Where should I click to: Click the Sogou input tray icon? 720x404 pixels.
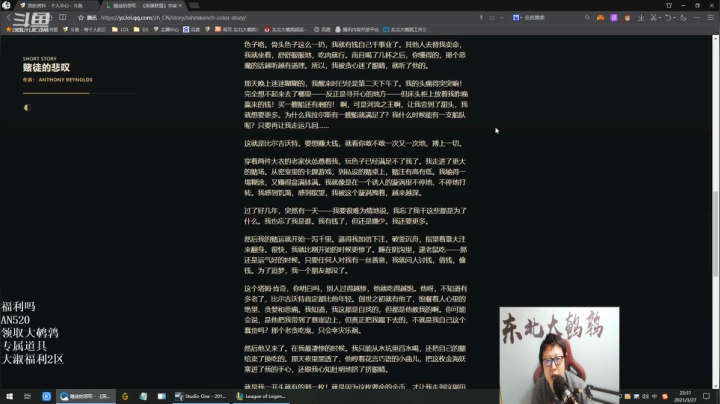pyautogui.click(x=664, y=396)
